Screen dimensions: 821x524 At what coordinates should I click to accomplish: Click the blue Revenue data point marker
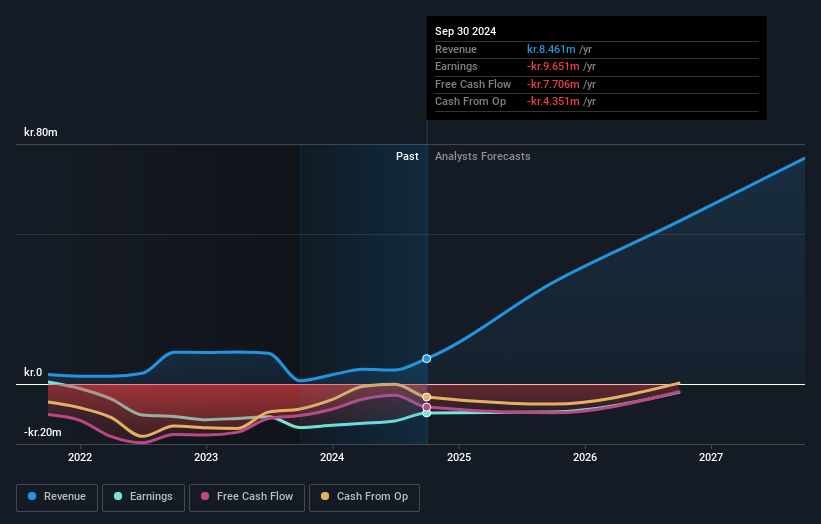pyautogui.click(x=427, y=359)
